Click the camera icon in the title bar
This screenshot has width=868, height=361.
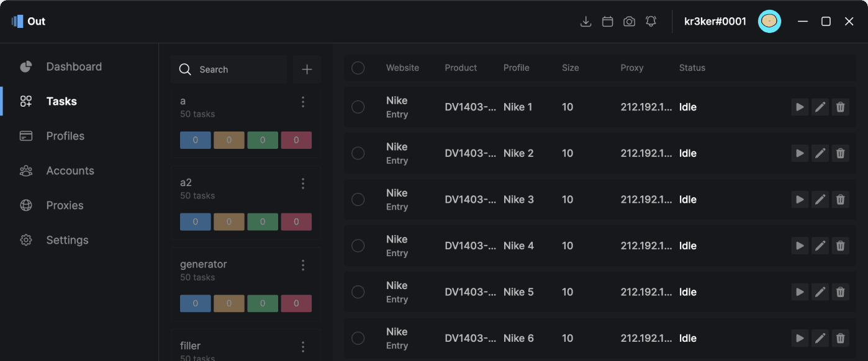[630, 22]
